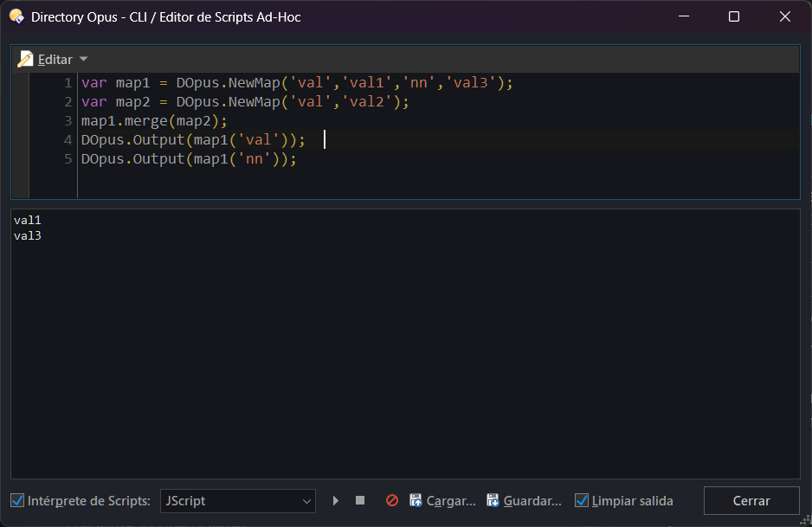The width and height of the screenshot is (812, 527).
Task: Toggle the Intérprete de Scripts checkbox
Action: 17,500
